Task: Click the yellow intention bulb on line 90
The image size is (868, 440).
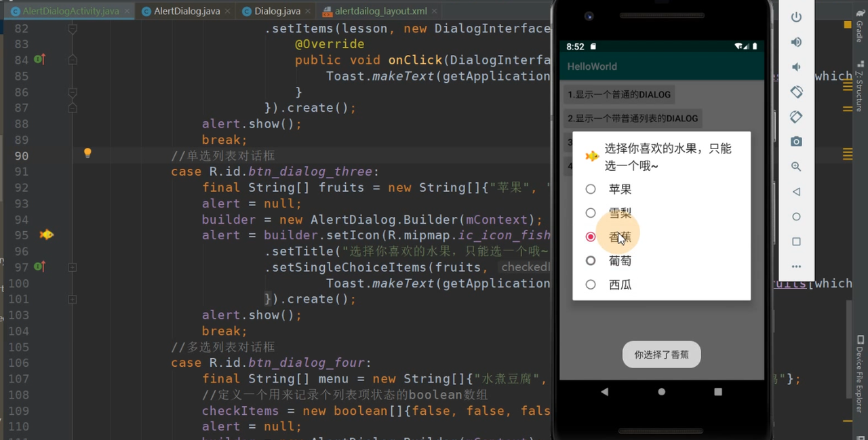Action: 87,154
